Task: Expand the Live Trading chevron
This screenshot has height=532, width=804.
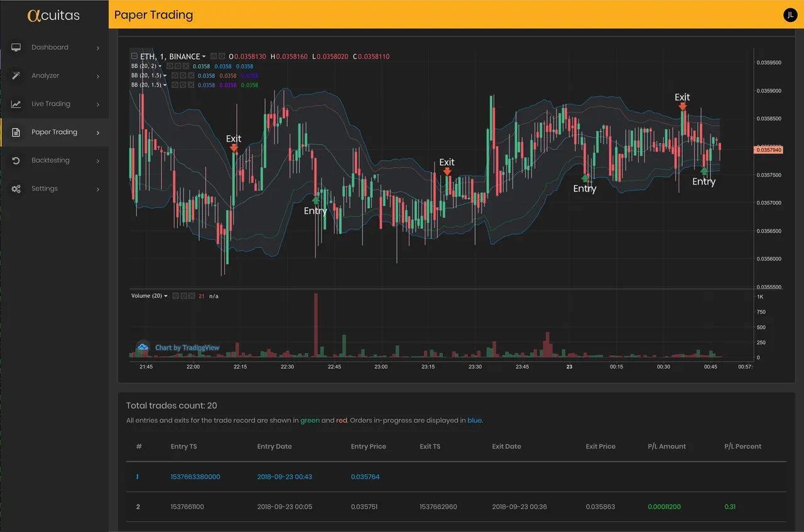Action: click(98, 104)
